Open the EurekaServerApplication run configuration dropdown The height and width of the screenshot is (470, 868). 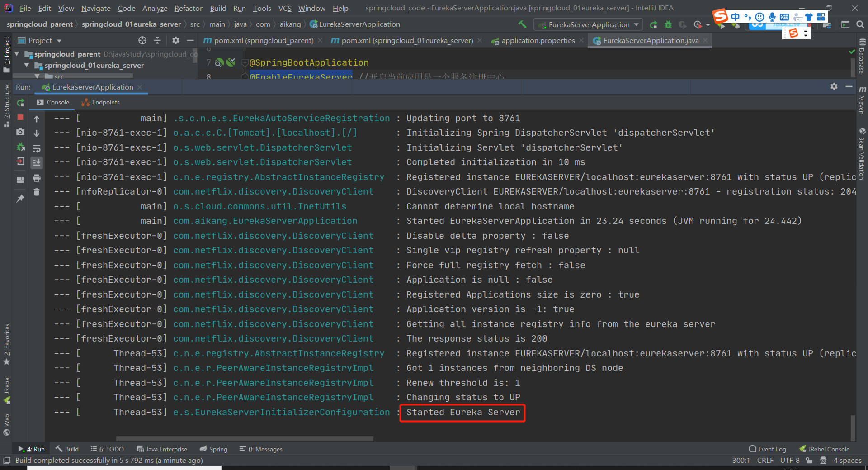pos(588,24)
